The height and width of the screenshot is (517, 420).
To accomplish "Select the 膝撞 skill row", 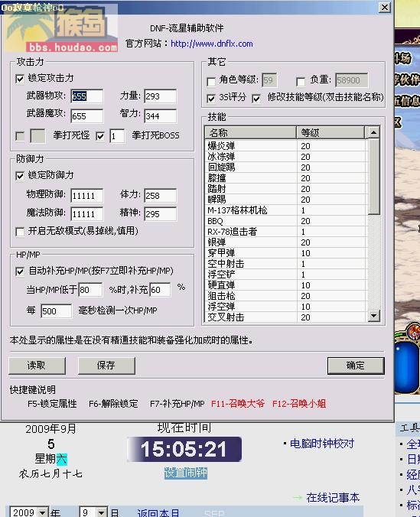I will click(x=285, y=178).
